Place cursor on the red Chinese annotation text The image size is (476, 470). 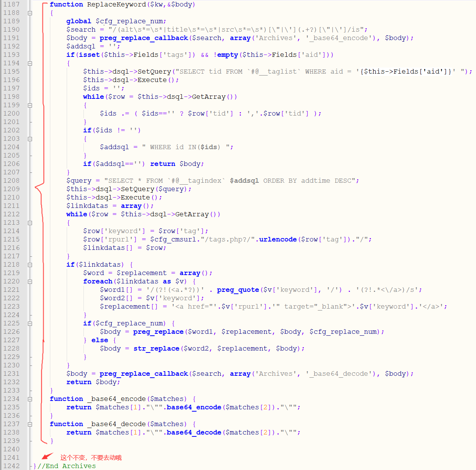tap(91, 458)
